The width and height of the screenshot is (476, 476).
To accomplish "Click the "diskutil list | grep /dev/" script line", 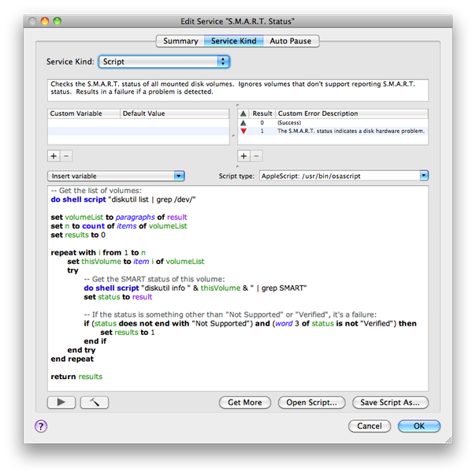I will click(x=123, y=199).
